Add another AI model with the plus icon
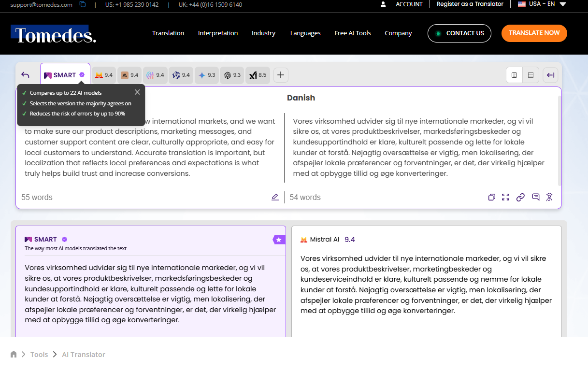Screen dimensions: 588x386 [281, 75]
